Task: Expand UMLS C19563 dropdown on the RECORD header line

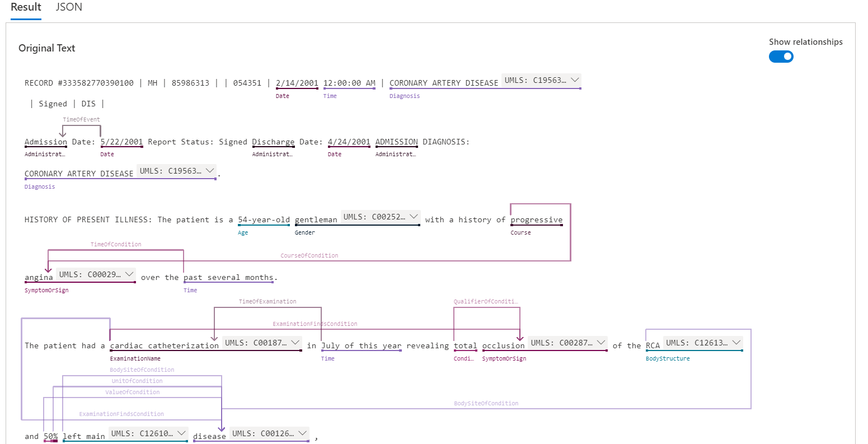Action: click(541, 80)
